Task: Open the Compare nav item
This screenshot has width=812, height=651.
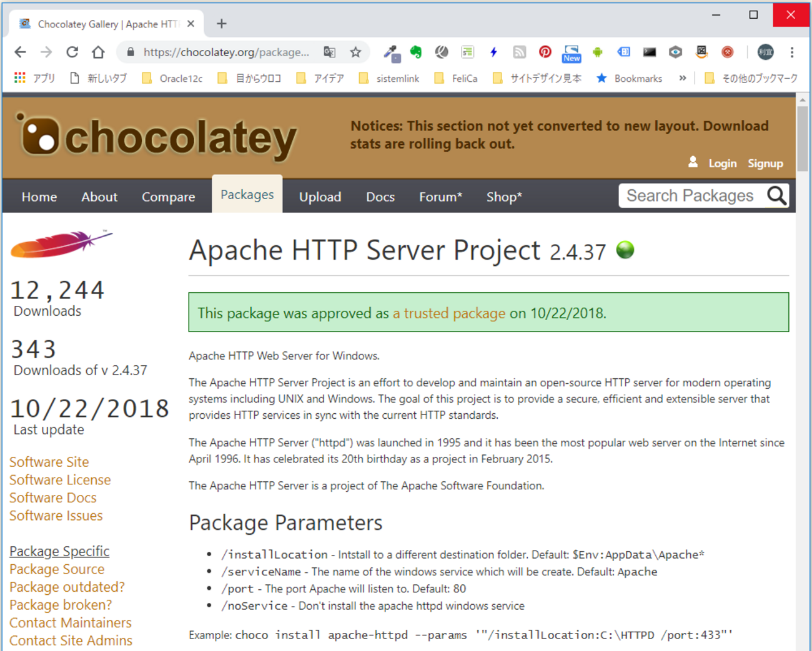Action: click(x=169, y=197)
